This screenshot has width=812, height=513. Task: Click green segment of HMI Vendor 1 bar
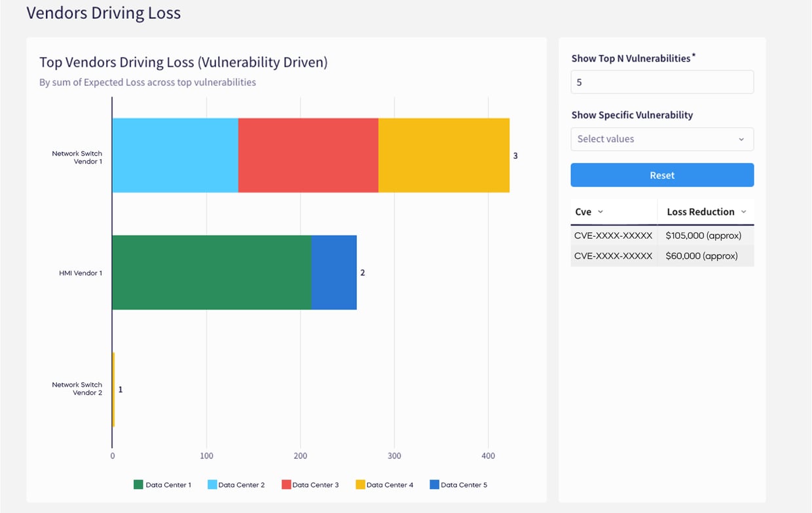click(212, 272)
